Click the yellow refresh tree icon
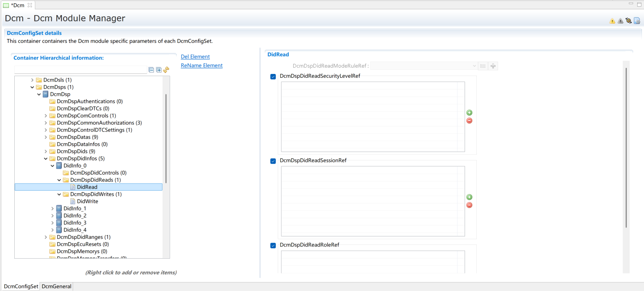 pyautogui.click(x=166, y=70)
